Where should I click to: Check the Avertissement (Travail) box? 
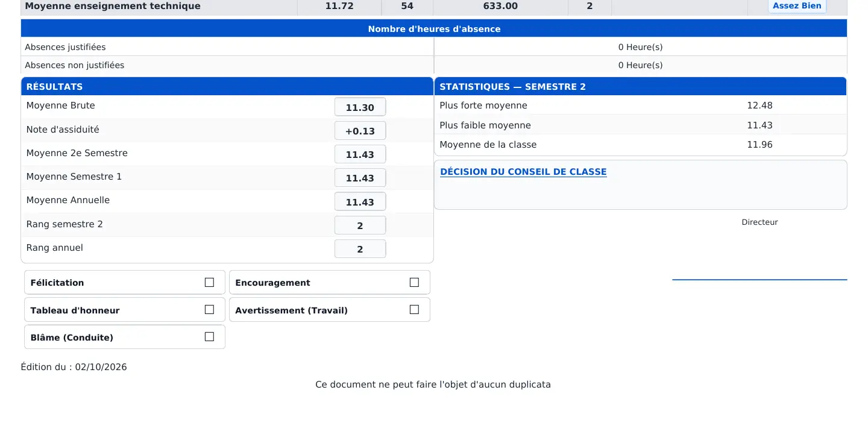[414, 309]
